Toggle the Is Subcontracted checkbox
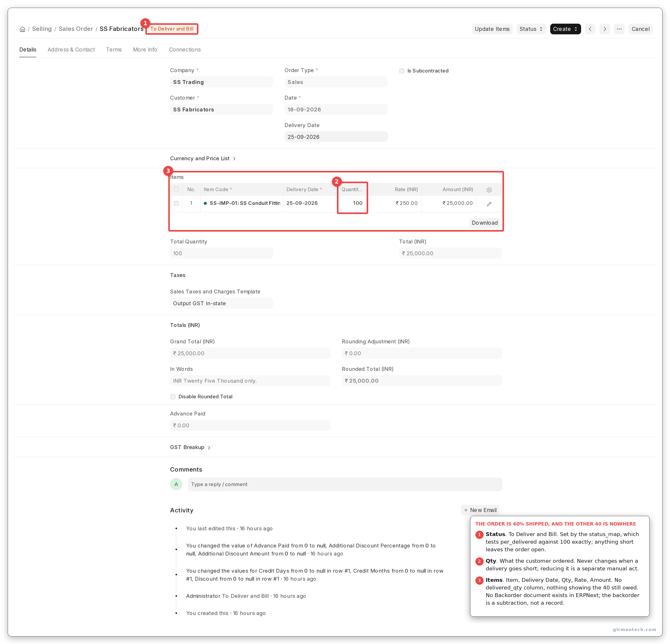The image size is (670, 644). pyautogui.click(x=402, y=71)
